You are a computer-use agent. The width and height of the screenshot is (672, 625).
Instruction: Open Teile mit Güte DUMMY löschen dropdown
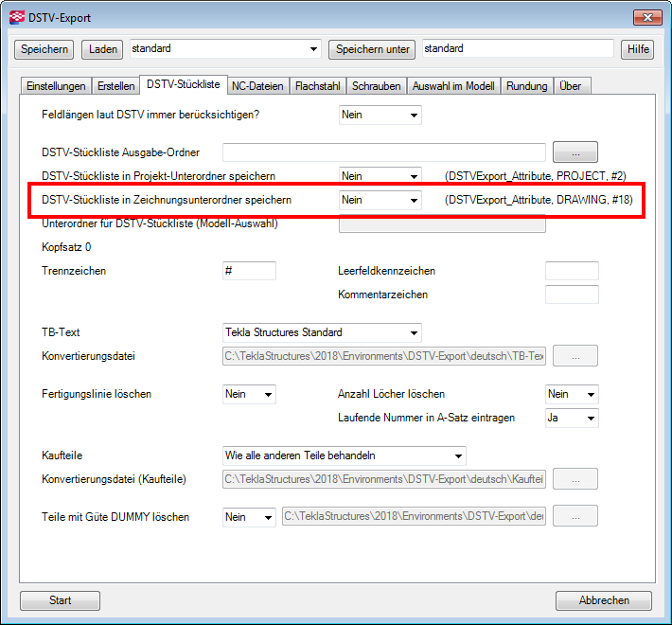tap(249, 517)
